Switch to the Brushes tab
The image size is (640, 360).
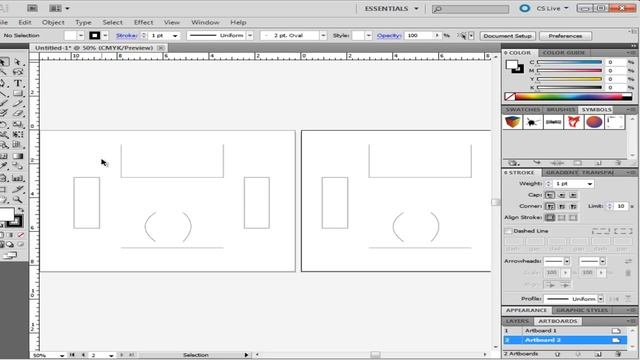point(560,110)
